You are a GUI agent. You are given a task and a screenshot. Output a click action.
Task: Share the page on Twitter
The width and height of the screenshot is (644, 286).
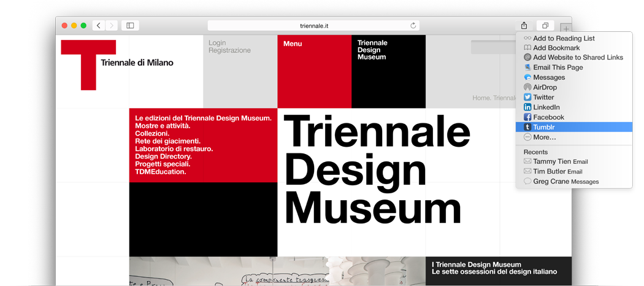tap(573, 98)
